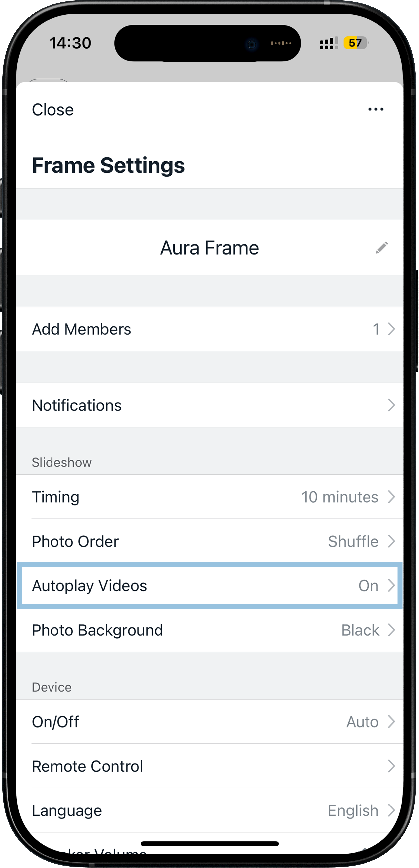Tap the battery indicator in status bar

coord(356,43)
